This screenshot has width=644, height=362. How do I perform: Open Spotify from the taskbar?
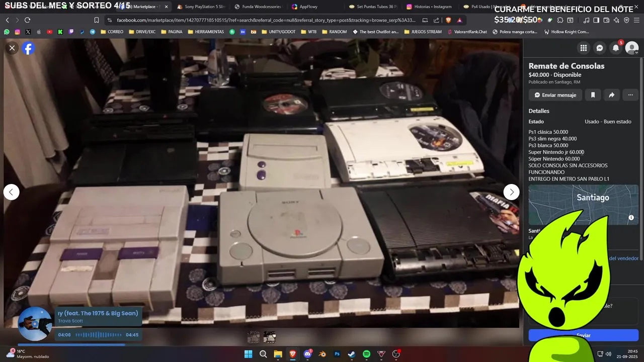click(367, 354)
